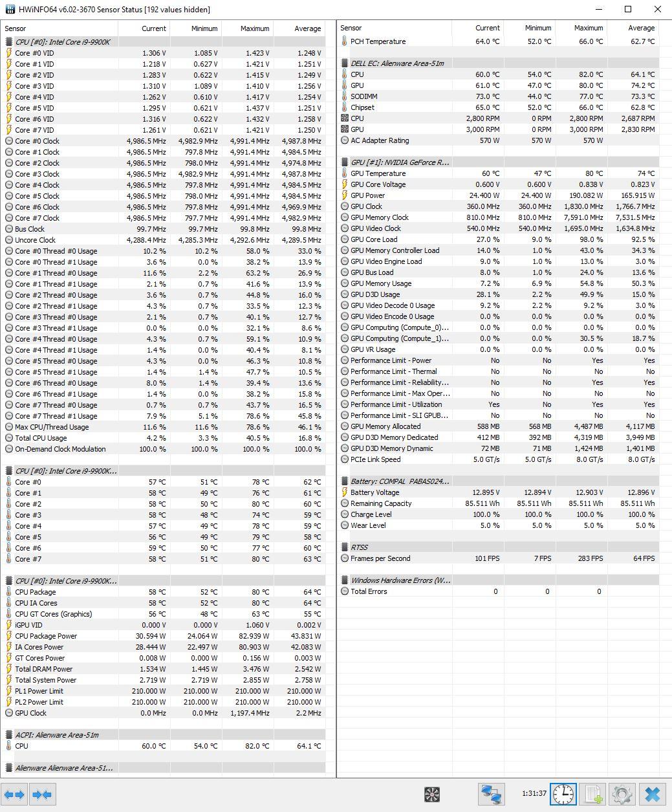Click the Frames per Second row icon
This screenshot has width=672, height=812.
(345, 558)
